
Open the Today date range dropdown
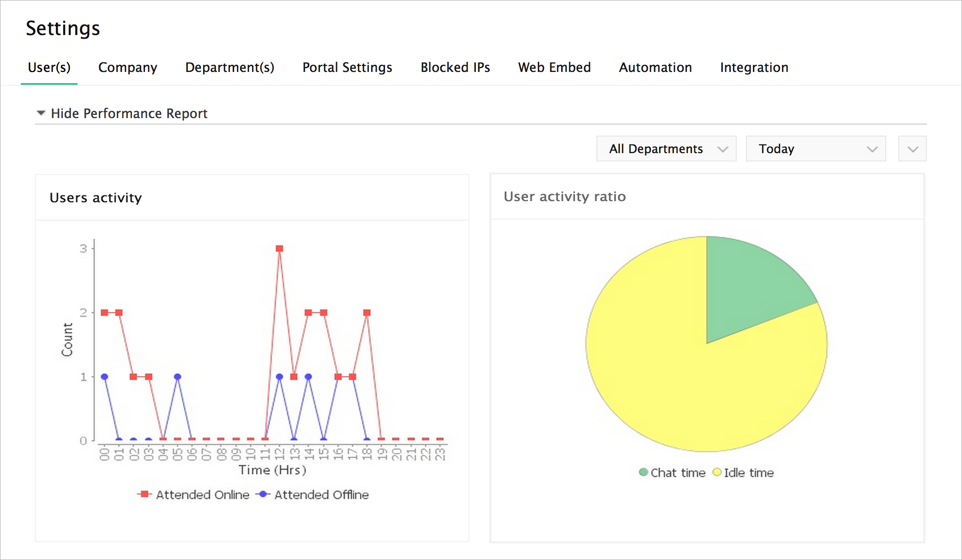point(816,149)
